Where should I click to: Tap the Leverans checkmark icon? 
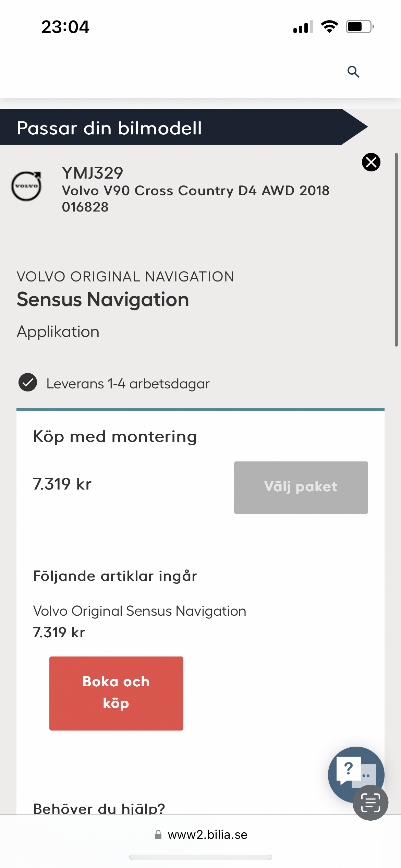(x=28, y=382)
